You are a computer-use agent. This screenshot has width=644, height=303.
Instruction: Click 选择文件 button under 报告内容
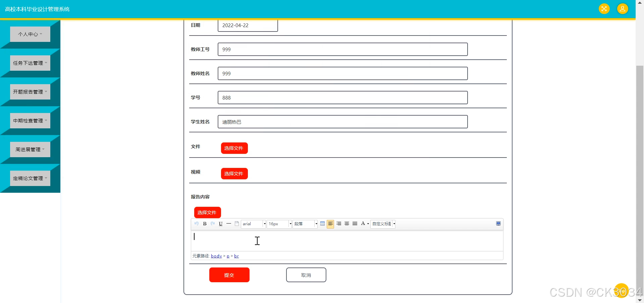coord(207,213)
